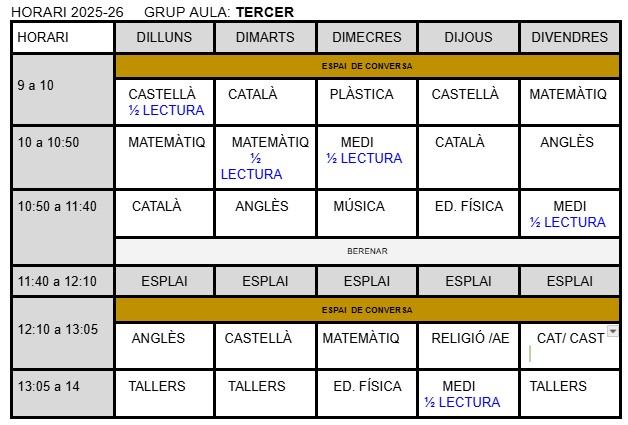Select the DILLUNS column header
Screen dimensions: 628x425
(x=164, y=37)
